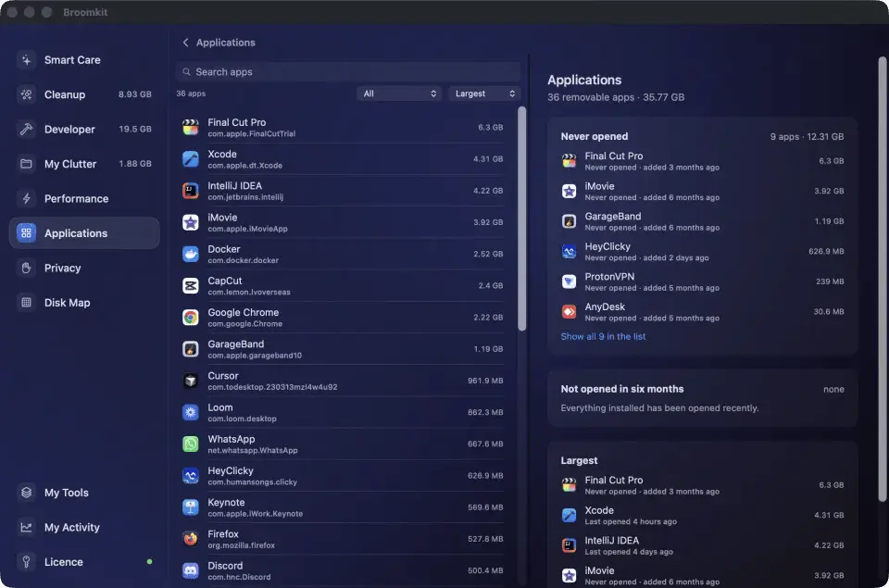889x588 pixels.
Task: Click the app list scrollbar
Action: coord(521,219)
